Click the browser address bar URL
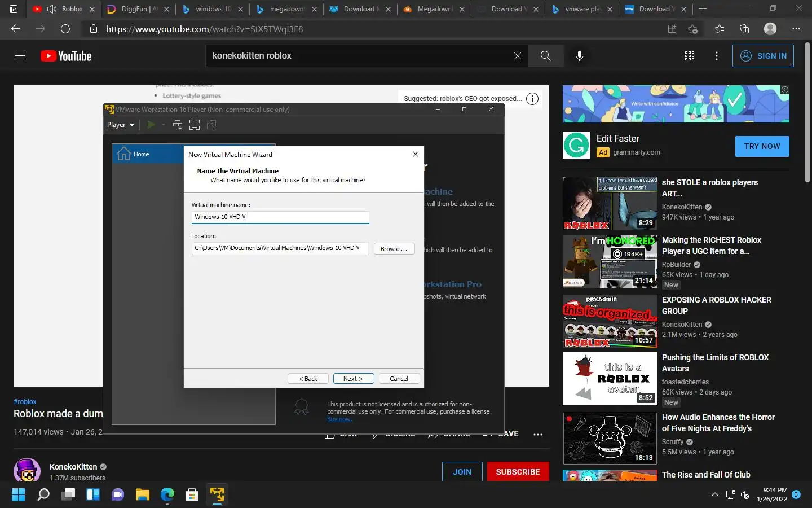The height and width of the screenshot is (508, 812). (x=205, y=29)
